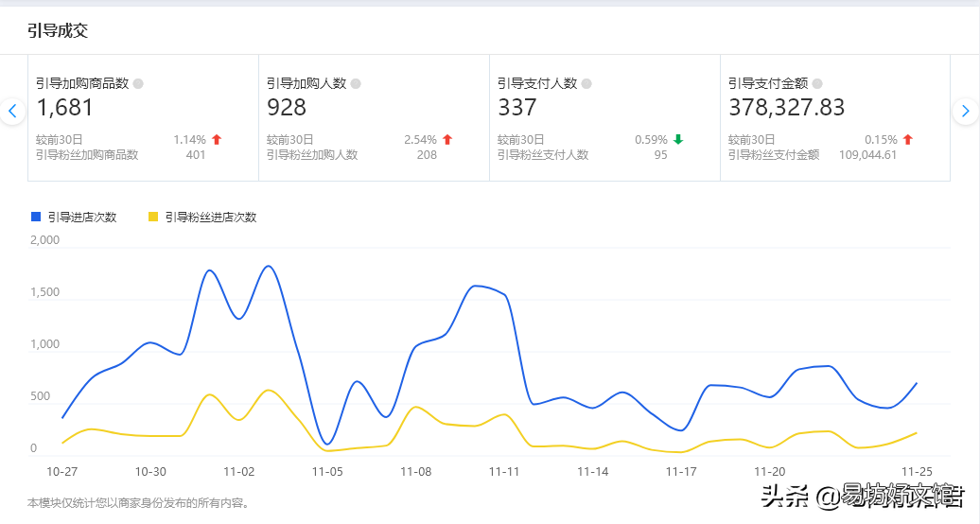The image size is (980, 524).
Task: Click the 引导成交 section title
Action: point(58,30)
